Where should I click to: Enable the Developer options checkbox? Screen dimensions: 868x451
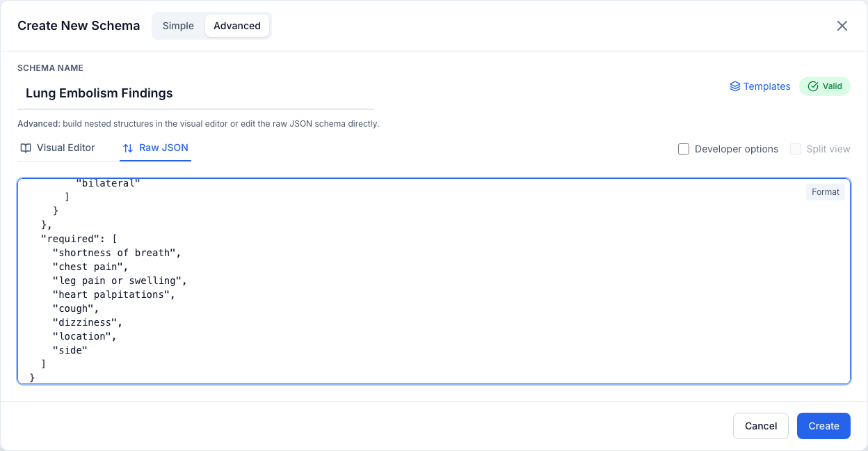pyautogui.click(x=684, y=149)
